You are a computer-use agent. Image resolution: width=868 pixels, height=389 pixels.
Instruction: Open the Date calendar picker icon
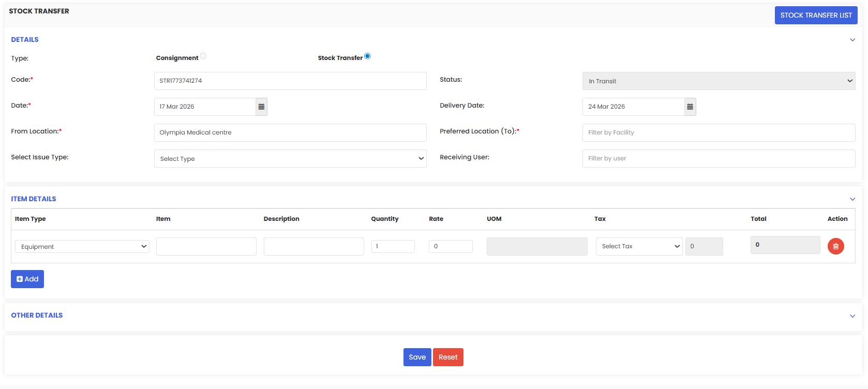[x=261, y=107]
